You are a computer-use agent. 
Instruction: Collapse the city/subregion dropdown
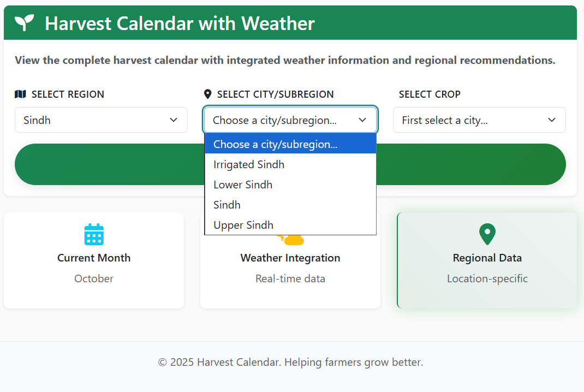point(290,120)
